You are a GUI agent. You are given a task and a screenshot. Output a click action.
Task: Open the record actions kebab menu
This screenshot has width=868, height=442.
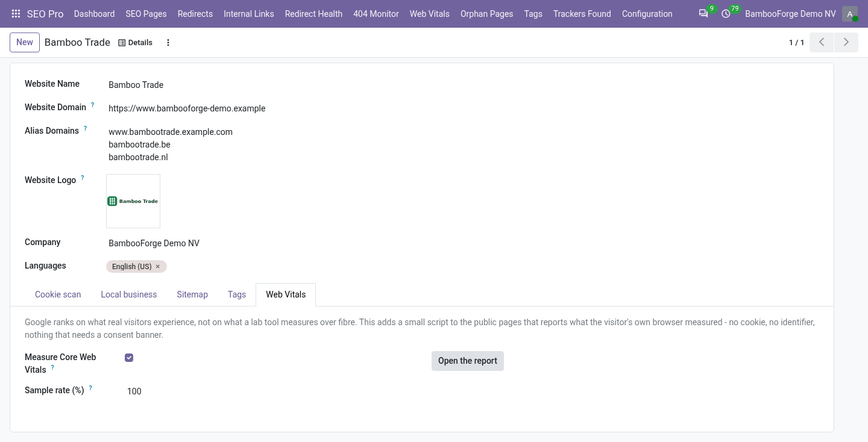(x=168, y=43)
